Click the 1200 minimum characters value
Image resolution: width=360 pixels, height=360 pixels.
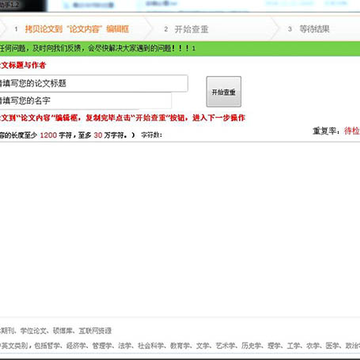[48, 135]
